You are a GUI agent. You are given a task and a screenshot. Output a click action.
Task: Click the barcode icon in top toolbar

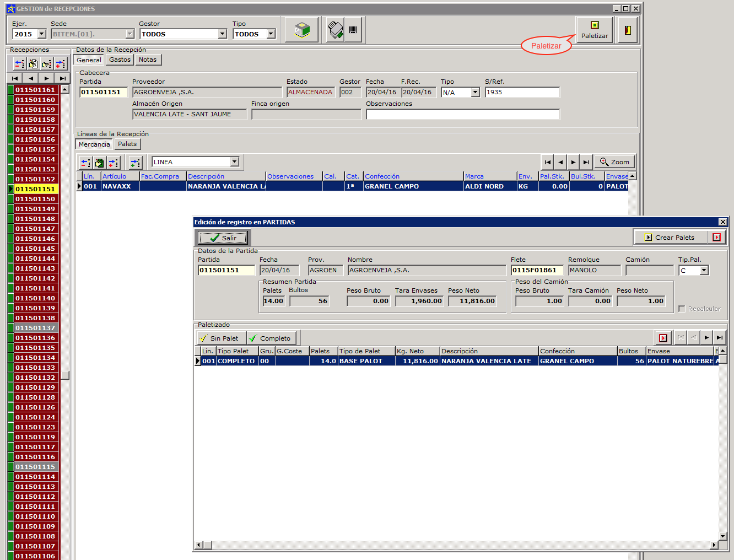click(353, 30)
